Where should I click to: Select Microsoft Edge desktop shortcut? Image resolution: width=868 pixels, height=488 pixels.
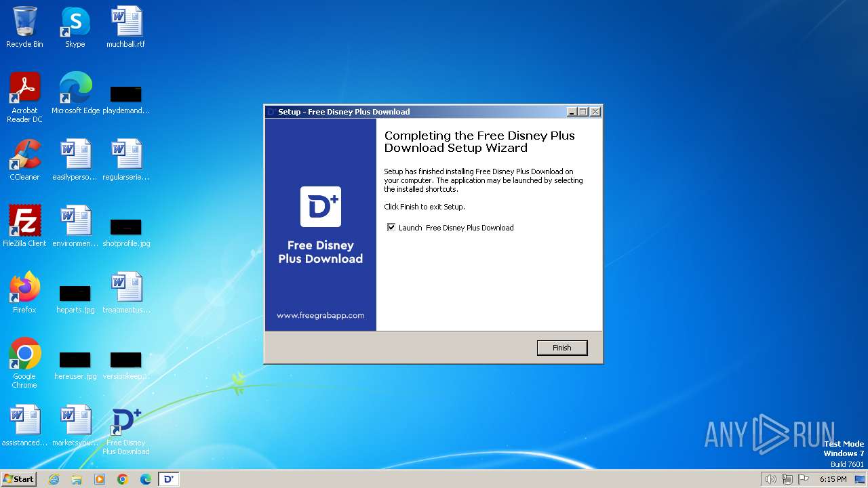[75, 94]
